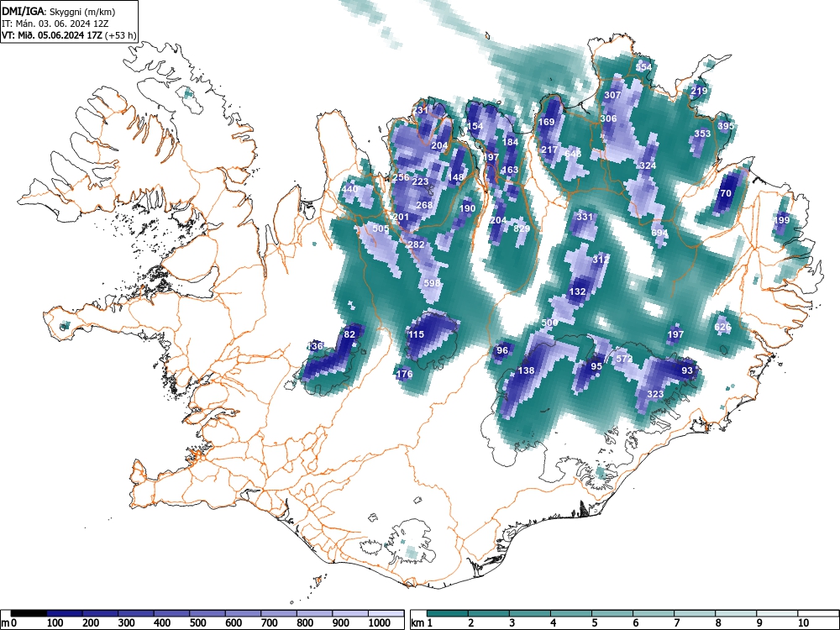Click the legend label '700' on the m scale
The height and width of the screenshot is (630, 840).
click(x=269, y=623)
